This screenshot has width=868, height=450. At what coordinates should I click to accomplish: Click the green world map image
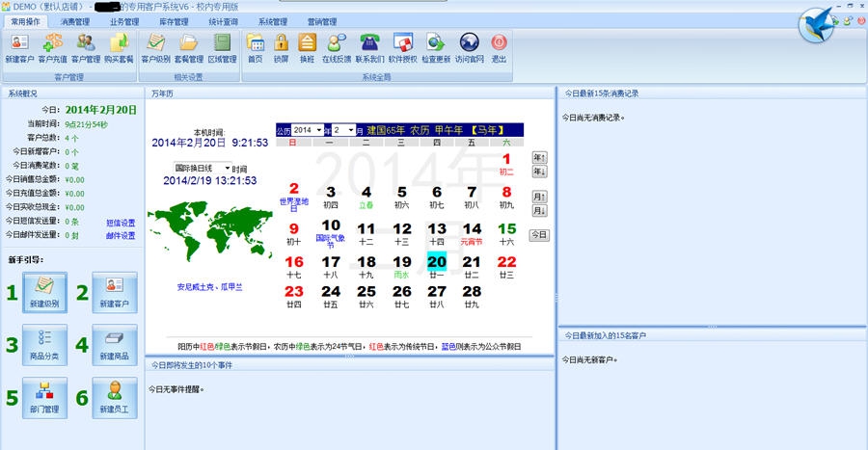tap(210, 231)
